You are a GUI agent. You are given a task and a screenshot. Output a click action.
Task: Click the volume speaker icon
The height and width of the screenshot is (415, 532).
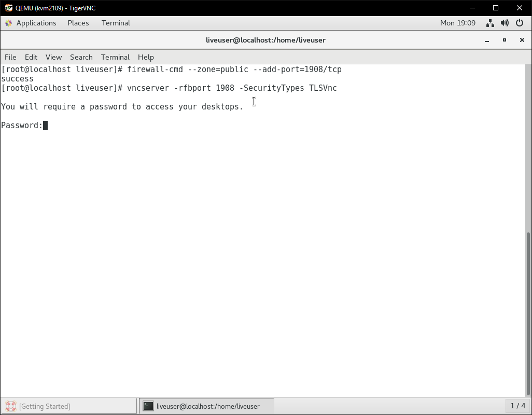(x=505, y=23)
